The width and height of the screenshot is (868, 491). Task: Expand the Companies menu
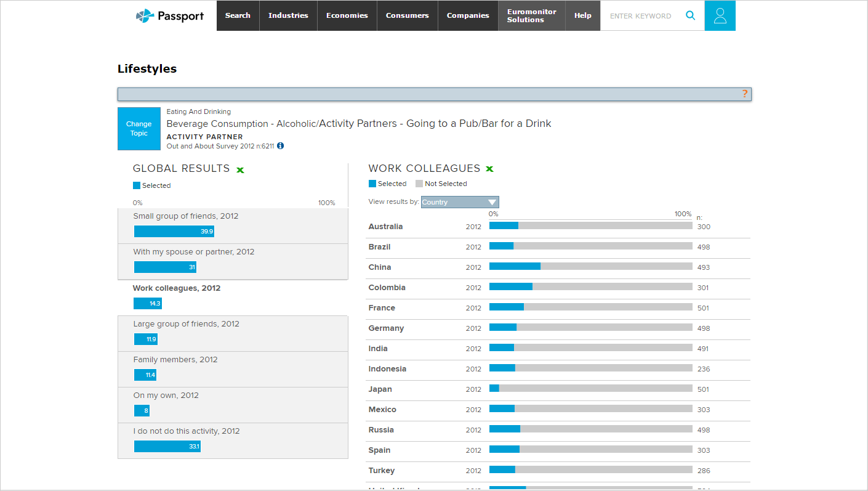[468, 16]
